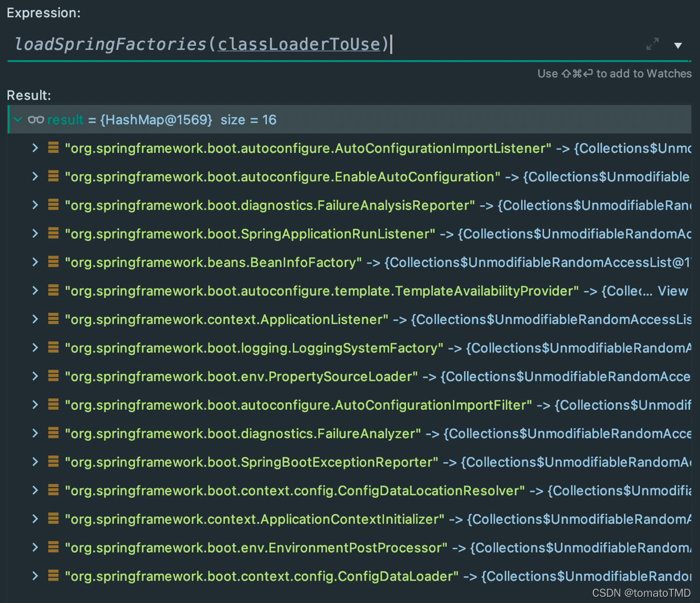Click map entry icon for AutoConfigurationImportListener
Image resolution: width=700 pixels, height=603 pixels.
click(53, 148)
